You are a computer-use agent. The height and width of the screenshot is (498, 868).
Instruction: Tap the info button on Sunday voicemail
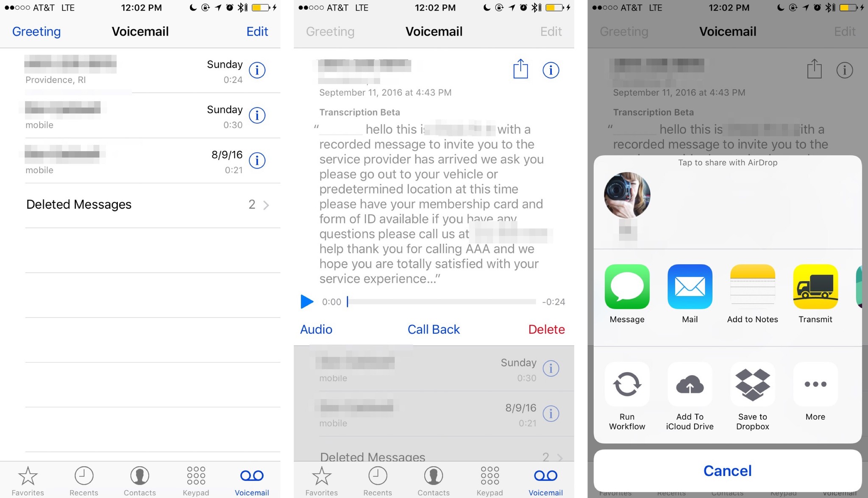point(257,70)
